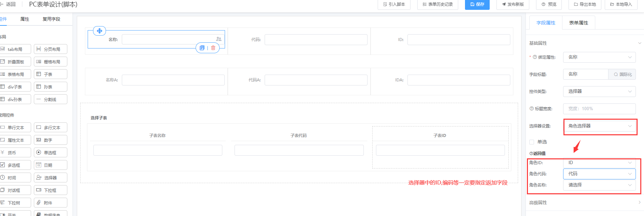Select the 孙表 component
This screenshot has width=644, height=216.
point(50,87)
